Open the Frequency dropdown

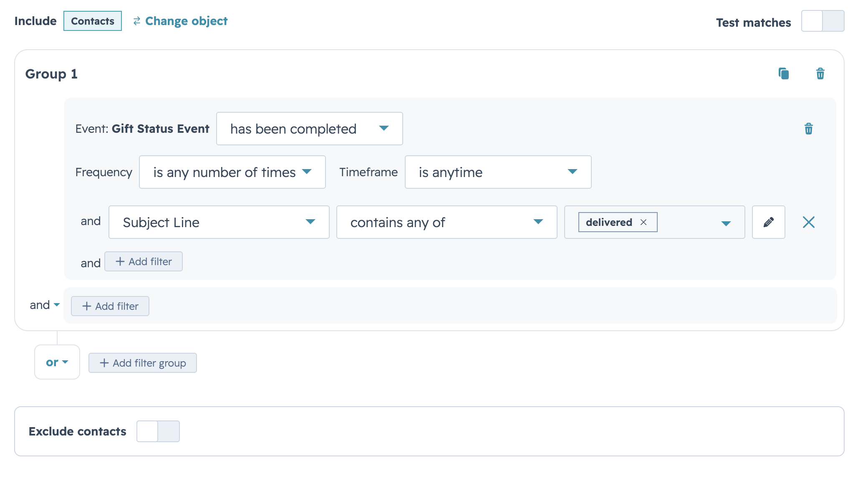(x=232, y=172)
